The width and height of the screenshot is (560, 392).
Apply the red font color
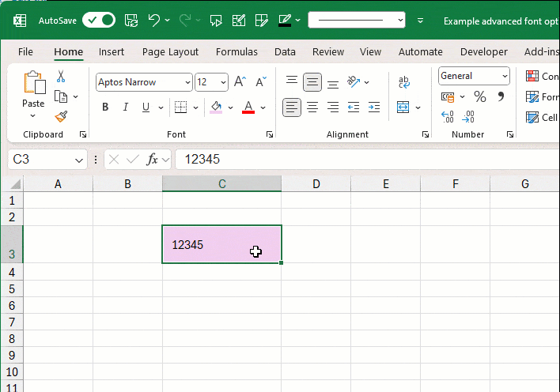coord(248,107)
